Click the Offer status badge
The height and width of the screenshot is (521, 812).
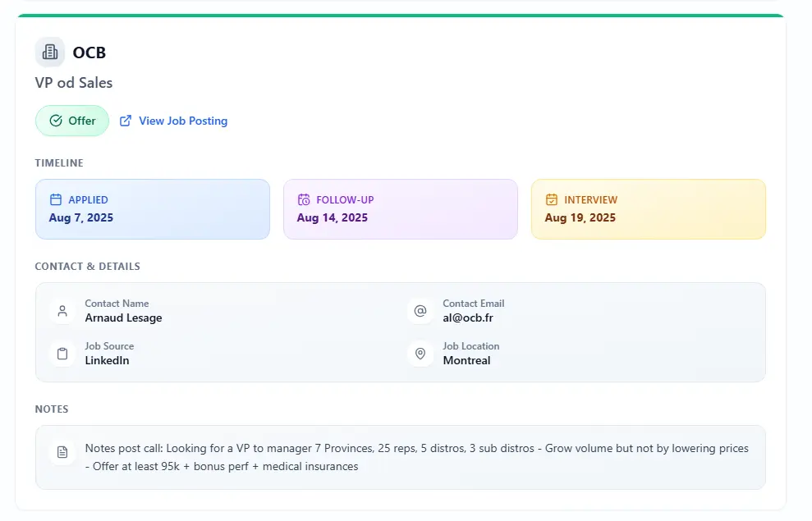coord(72,121)
